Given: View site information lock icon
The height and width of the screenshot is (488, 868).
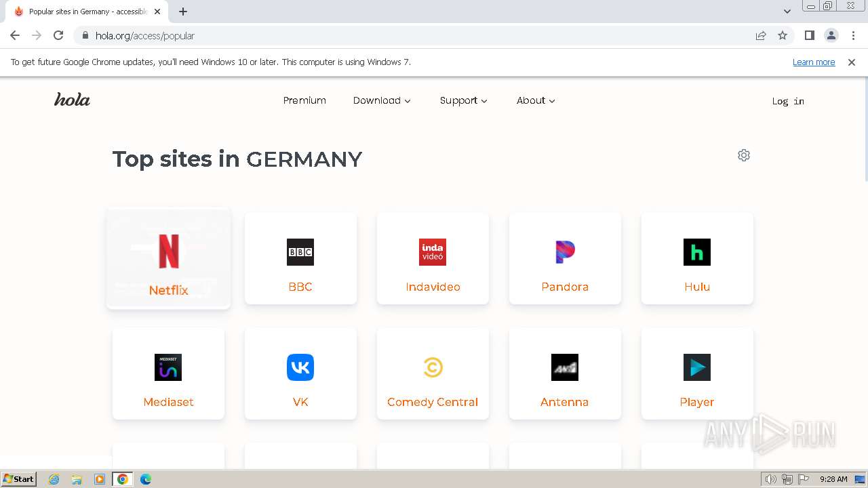Looking at the screenshot, I should [x=85, y=35].
